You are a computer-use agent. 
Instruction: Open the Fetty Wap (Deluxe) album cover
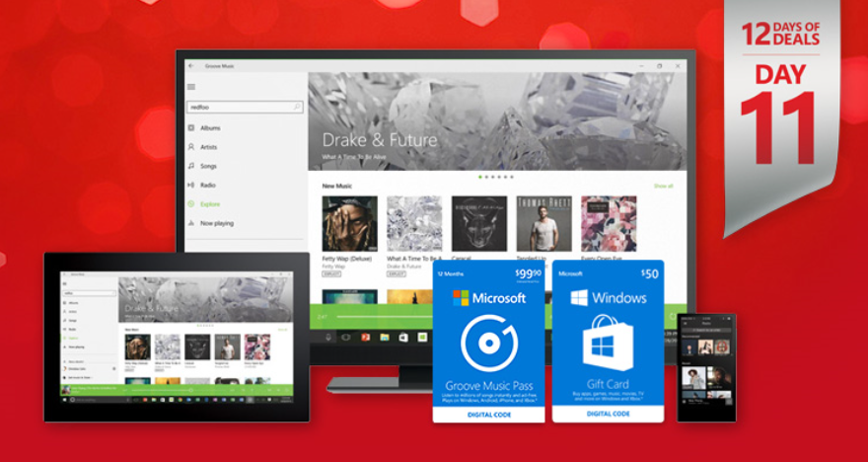click(x=349, y=223)
